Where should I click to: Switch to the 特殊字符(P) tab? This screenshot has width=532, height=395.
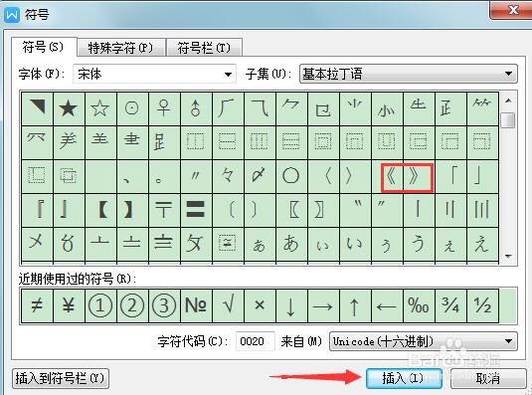coord(120,48)
